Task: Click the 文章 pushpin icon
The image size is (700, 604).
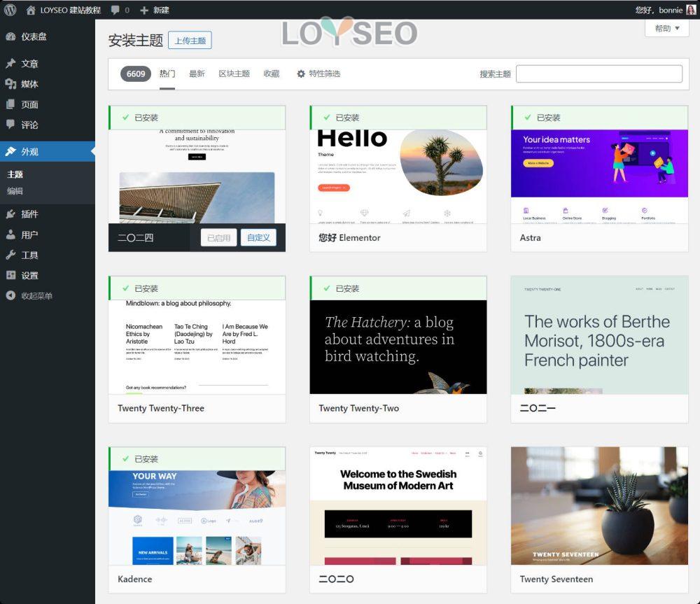Action: pyautogui.click(x=10, y=64)
